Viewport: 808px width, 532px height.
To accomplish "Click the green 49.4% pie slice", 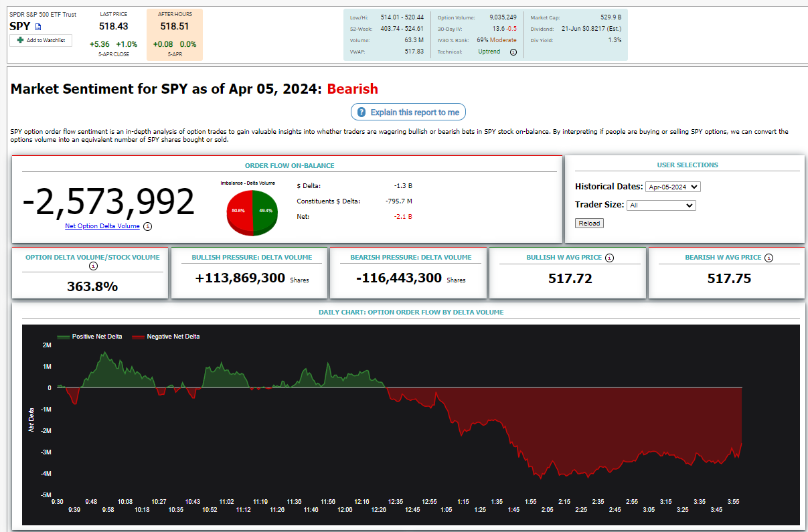I will click(265, 211).
